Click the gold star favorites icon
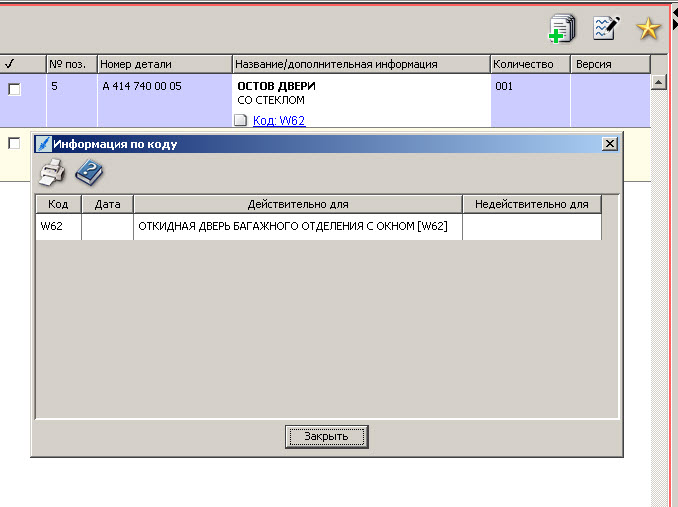This screenshot has width=678, height=507. point(649,29)
